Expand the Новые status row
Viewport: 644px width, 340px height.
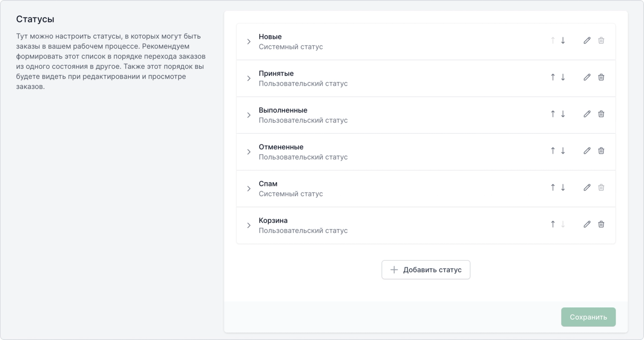pos(249,42)
